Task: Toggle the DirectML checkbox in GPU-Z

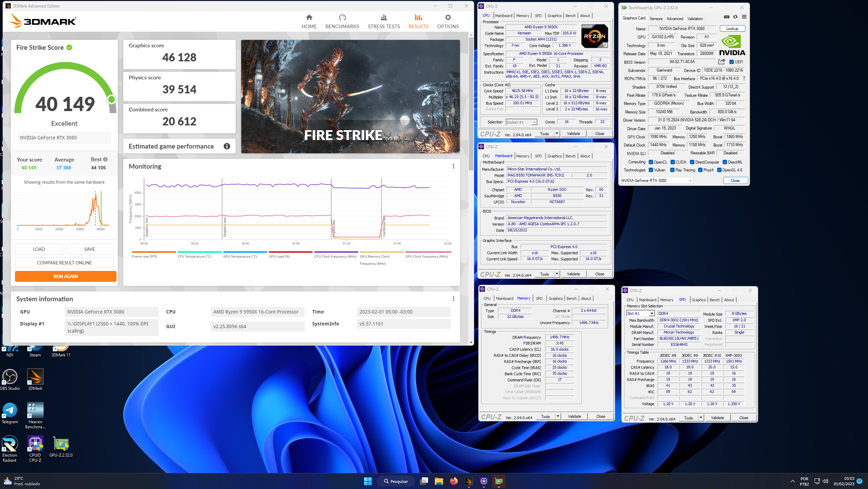Action: (725, 162)
